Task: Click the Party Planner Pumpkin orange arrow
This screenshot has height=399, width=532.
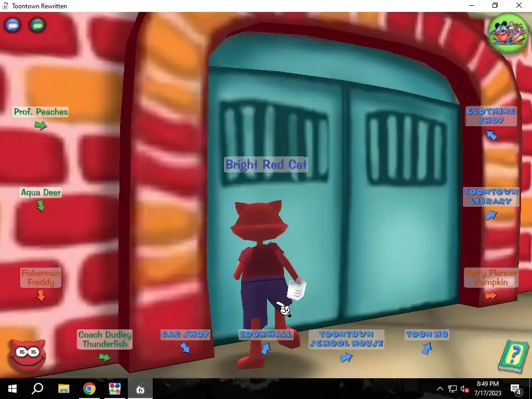Action: (491, 296)
